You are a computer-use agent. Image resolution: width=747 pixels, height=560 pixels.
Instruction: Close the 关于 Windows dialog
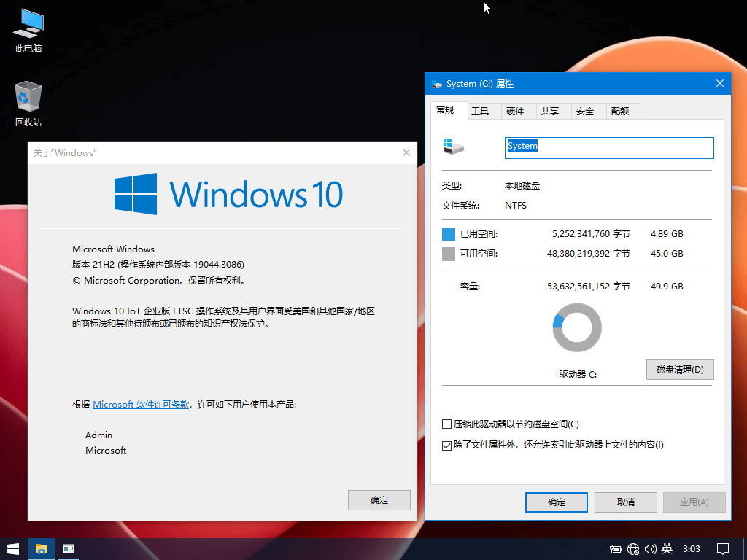[406, 152]
